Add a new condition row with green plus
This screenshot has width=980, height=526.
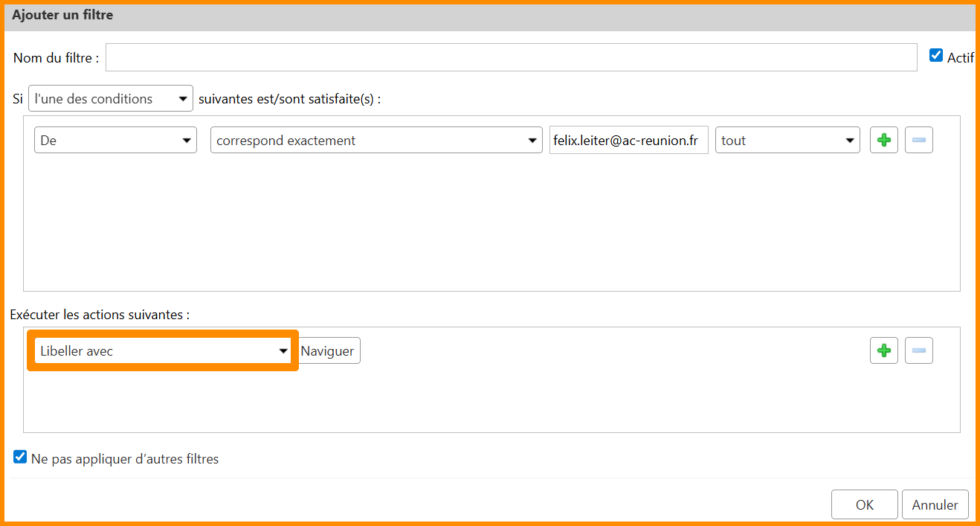tap(883, 141)
